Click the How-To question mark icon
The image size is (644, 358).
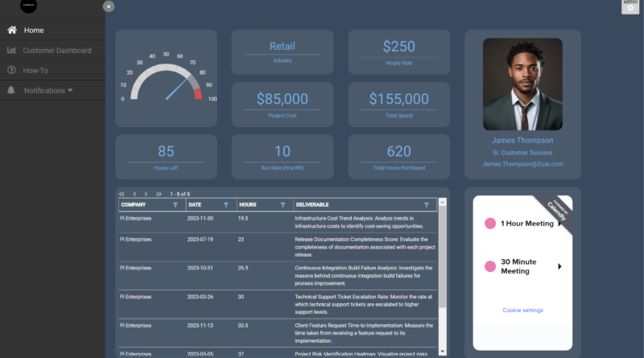11,71
